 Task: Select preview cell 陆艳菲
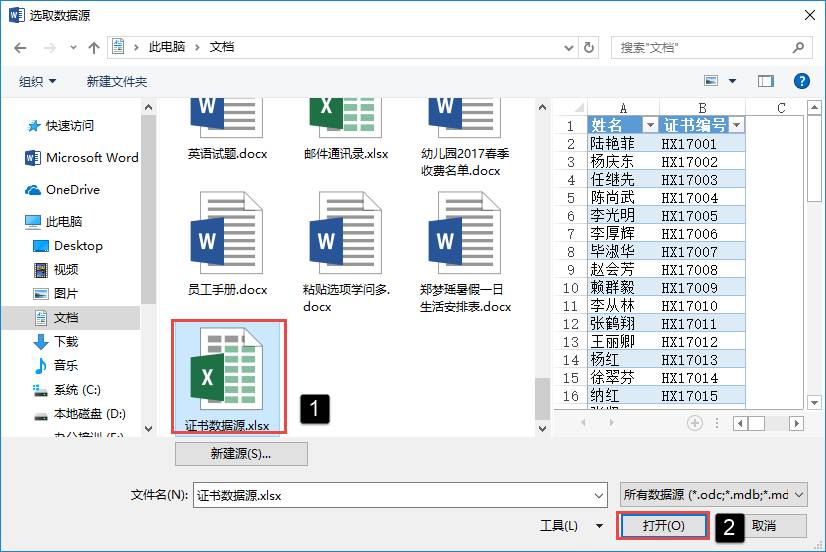pyautogui.click(x=623, y=143)
